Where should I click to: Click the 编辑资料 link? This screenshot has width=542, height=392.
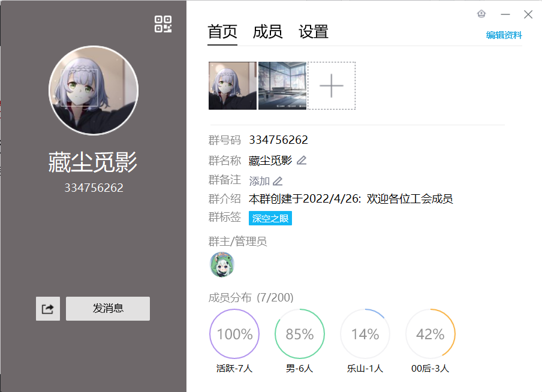click(x=504, y=35)
